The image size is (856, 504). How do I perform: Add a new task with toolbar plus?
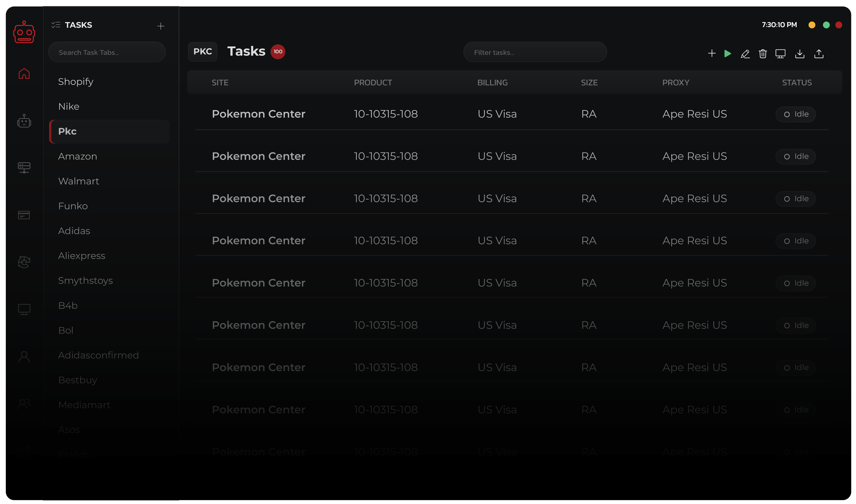click(712, 53)
